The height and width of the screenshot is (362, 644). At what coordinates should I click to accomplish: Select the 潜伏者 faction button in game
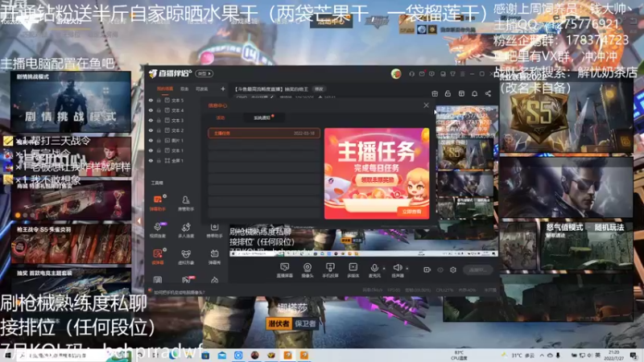279,324
